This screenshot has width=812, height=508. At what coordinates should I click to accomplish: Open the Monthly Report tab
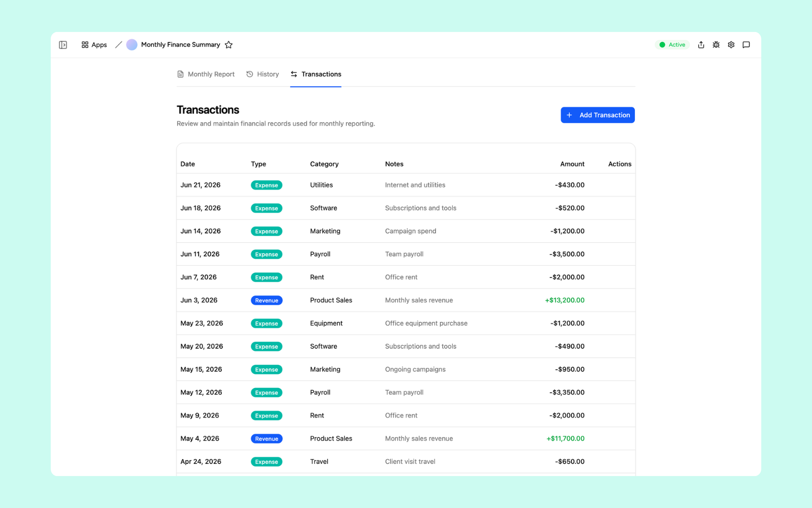(206, 74)
